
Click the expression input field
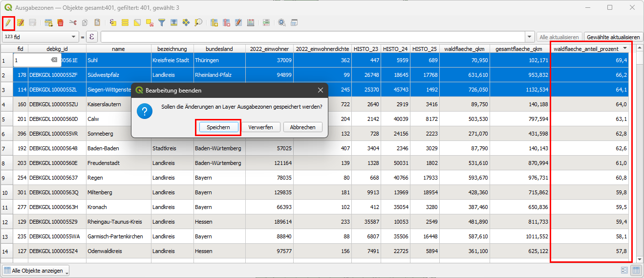coord(313,37)
